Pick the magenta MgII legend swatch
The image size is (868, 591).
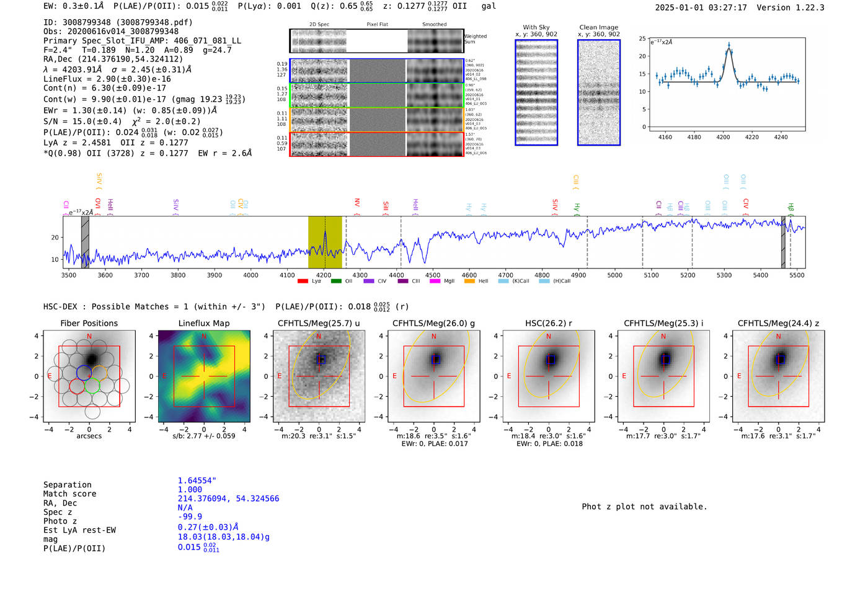(435, 281)
